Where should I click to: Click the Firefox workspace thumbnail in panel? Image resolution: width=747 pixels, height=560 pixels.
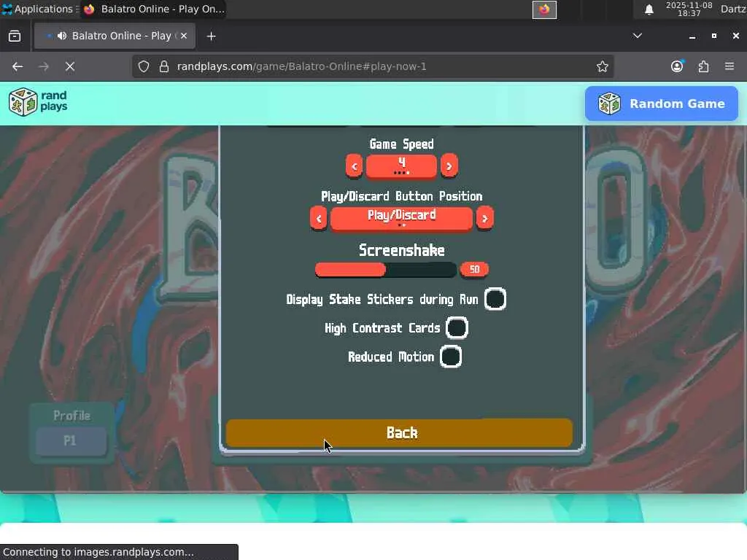coord(544,9)
